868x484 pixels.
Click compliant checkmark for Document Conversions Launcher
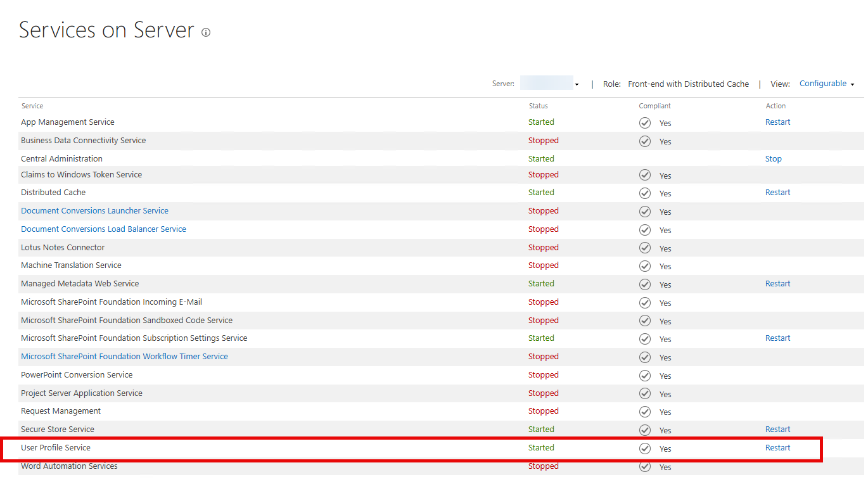[645, 212]
